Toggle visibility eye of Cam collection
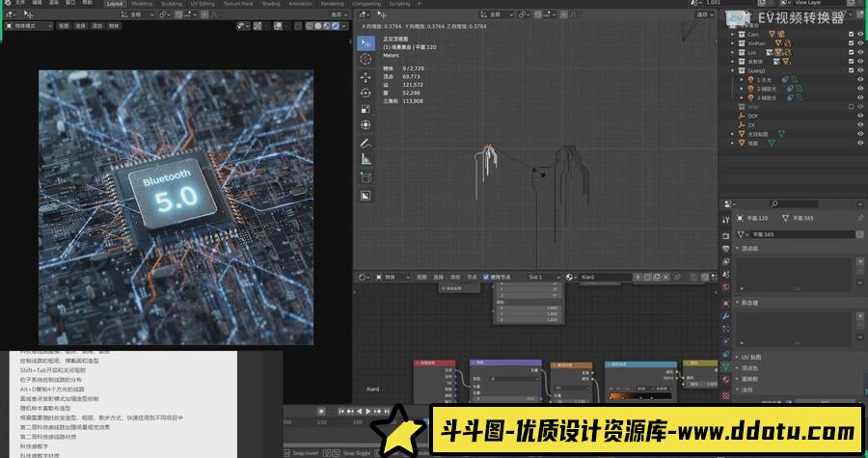This screenshot has width=868, height=458. coord(860,35)
